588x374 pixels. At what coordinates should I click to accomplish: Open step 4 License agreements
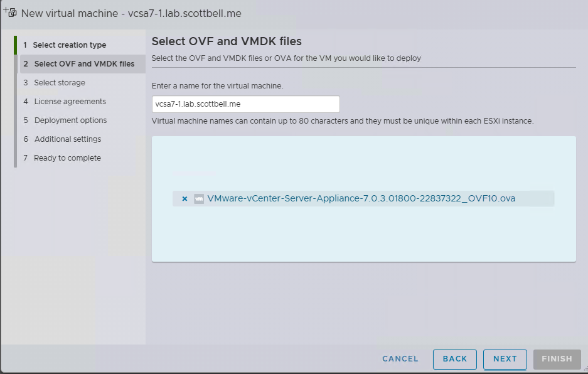pyautogui.click(x=70, y=102)
